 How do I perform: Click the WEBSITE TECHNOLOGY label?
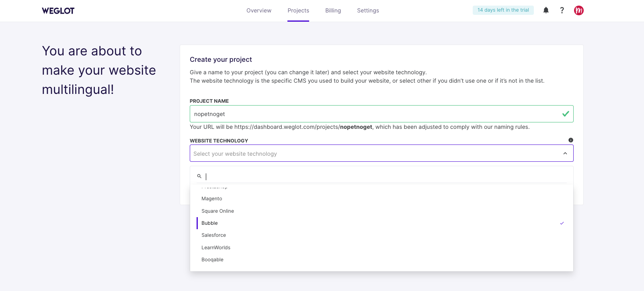pyautogui.click(x=219, y=141)
